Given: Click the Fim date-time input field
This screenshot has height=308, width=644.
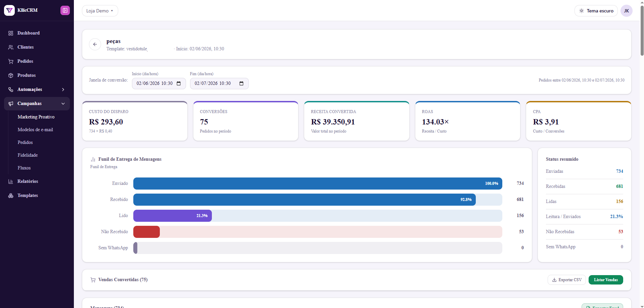Looking at the screenshot, I should pyautogui.click(x=219, y=84).
